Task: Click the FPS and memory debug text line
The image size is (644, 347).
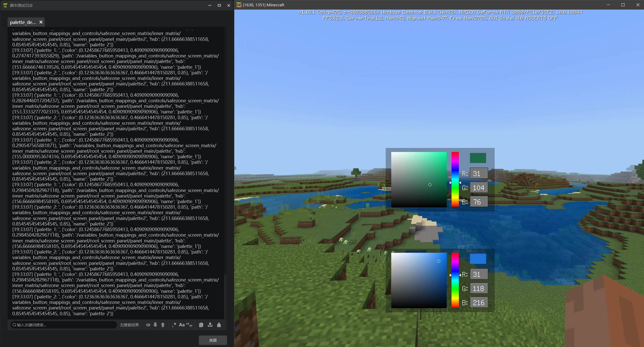Action: coord(440,18)
